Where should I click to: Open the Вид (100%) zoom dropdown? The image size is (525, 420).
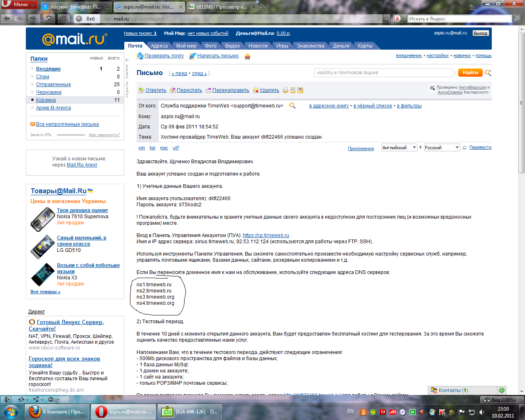tap(502, 399)
